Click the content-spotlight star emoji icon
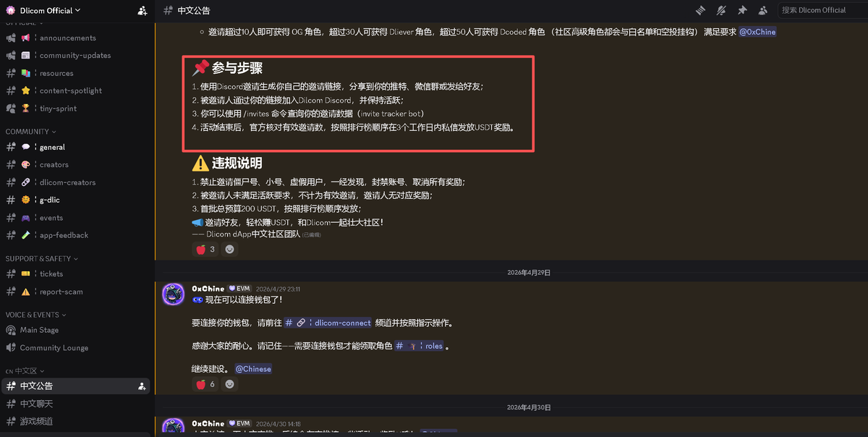868x437 pixels. [25, 90]
